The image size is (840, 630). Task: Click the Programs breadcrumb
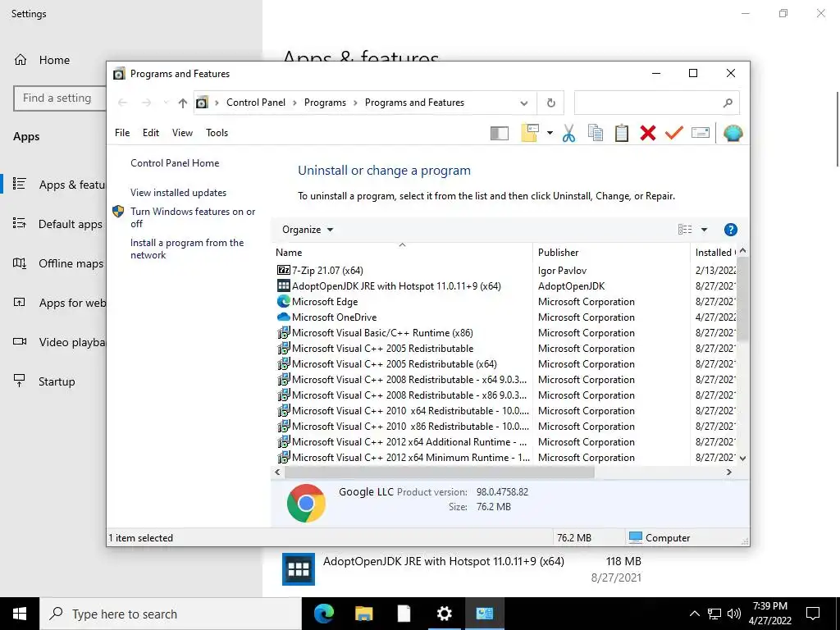point(325,103)
